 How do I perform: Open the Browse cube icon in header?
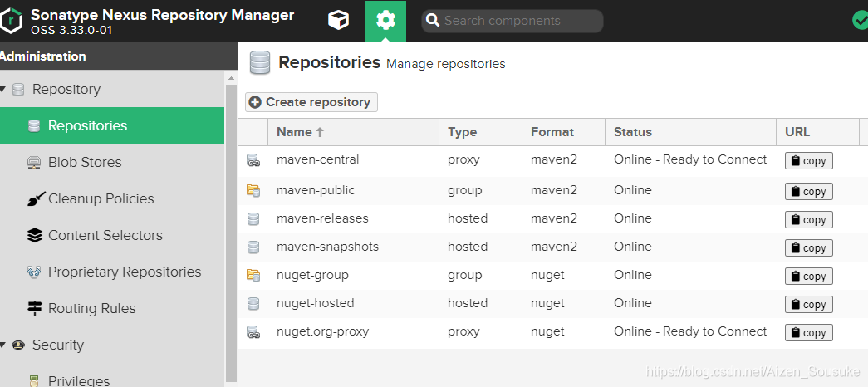point(338,20)
